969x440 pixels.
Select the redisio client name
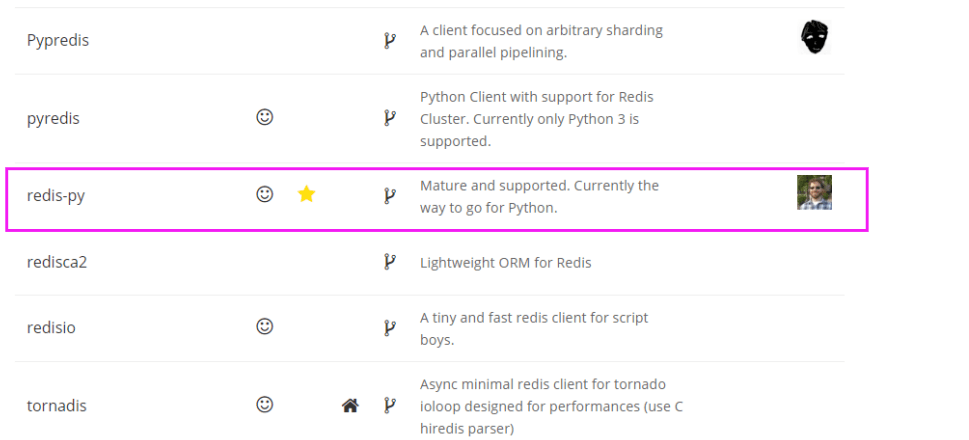(51, 328)
